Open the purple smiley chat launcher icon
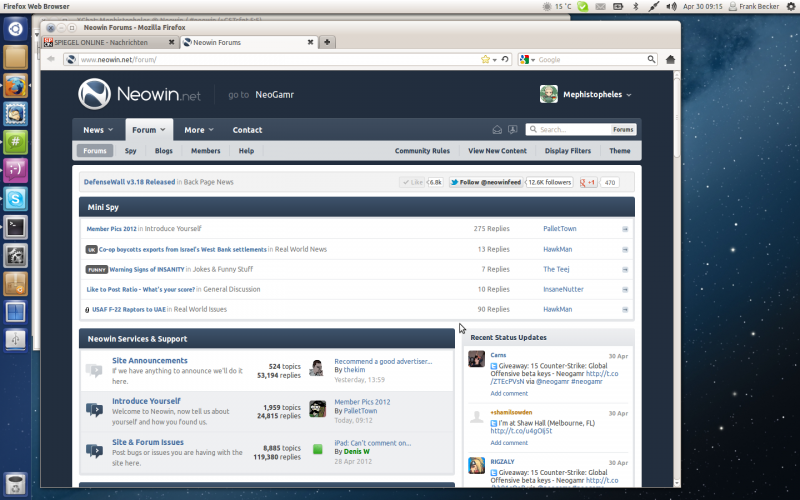The width and height of the screenshot is (800, 500). pyautogui.click(x=15, y=170)
